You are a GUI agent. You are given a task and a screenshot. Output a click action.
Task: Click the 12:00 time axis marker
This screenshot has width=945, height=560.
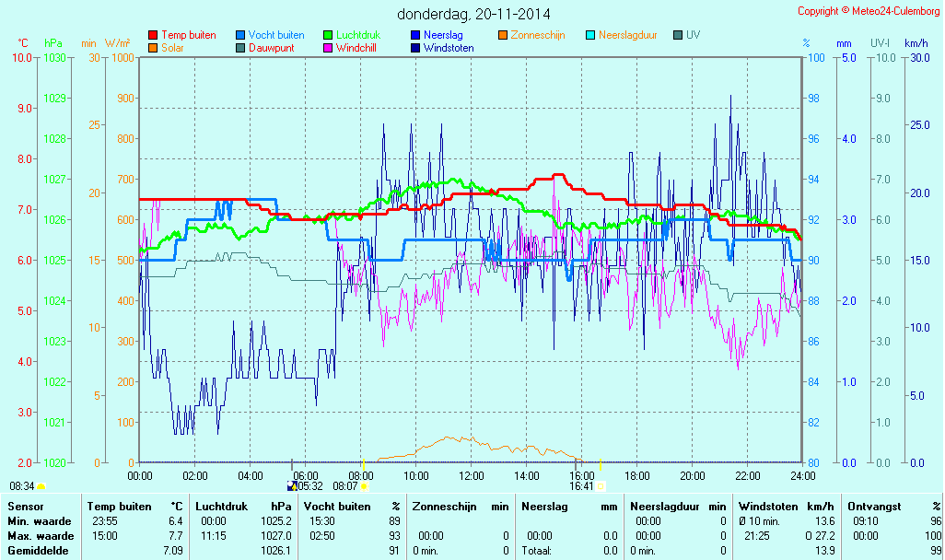click(472, 475)
